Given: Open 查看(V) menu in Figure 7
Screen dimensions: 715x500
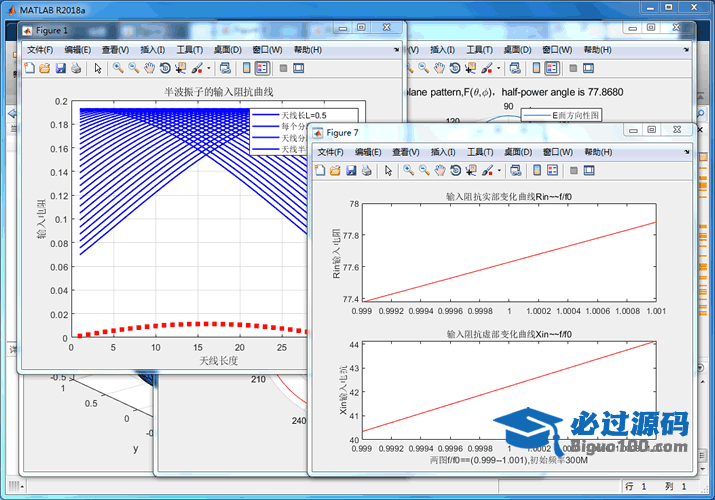Looking at the screenshot, I should tap(406, 152).
